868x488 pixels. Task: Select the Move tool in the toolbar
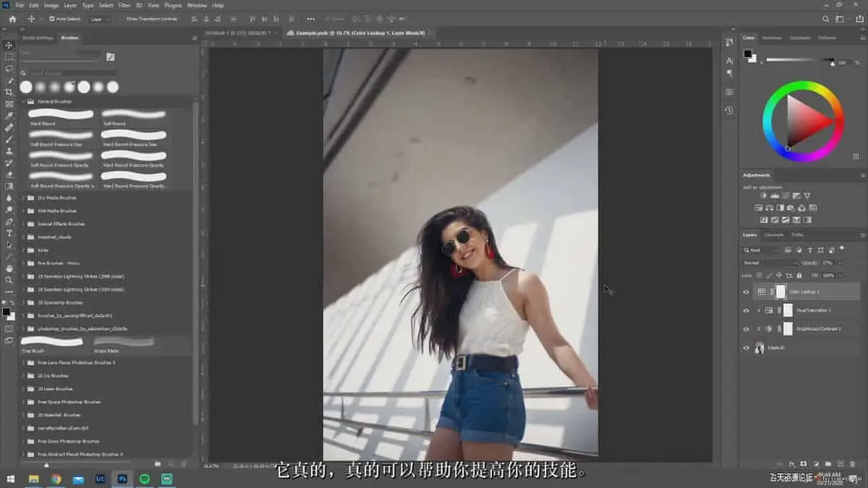pos(9,45)
